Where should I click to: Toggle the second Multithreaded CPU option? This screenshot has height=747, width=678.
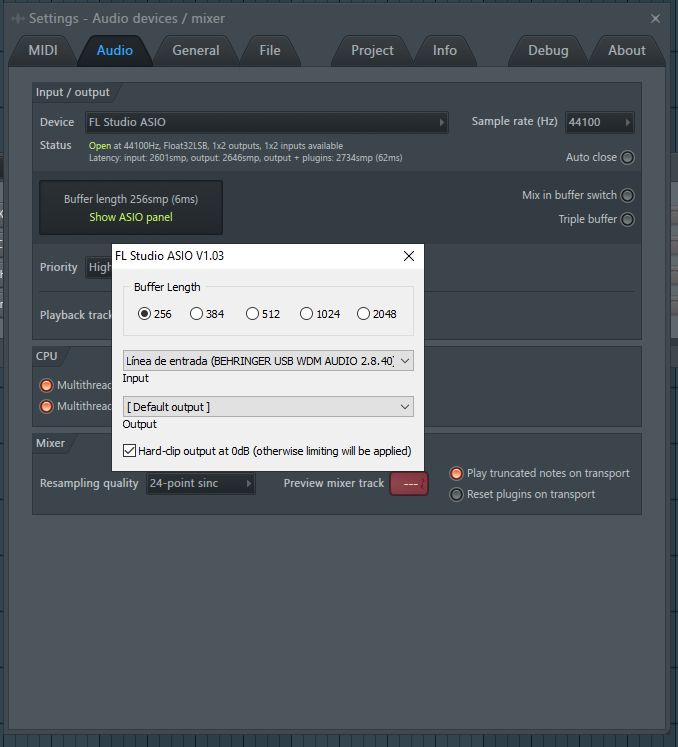[47, 406]
